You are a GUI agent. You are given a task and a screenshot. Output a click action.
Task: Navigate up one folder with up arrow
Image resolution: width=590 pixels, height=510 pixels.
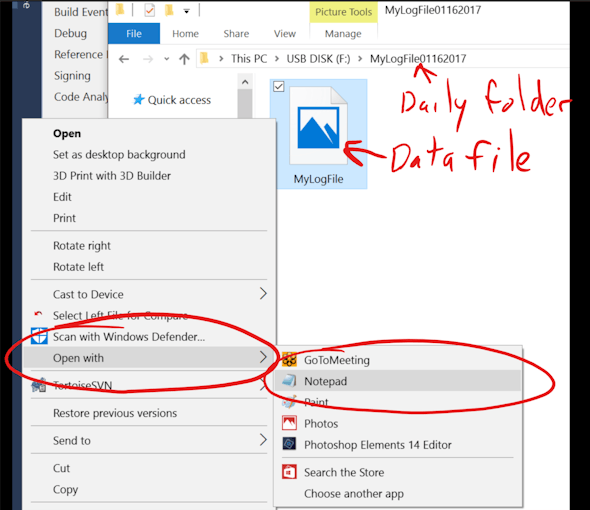tap(184, 59)
